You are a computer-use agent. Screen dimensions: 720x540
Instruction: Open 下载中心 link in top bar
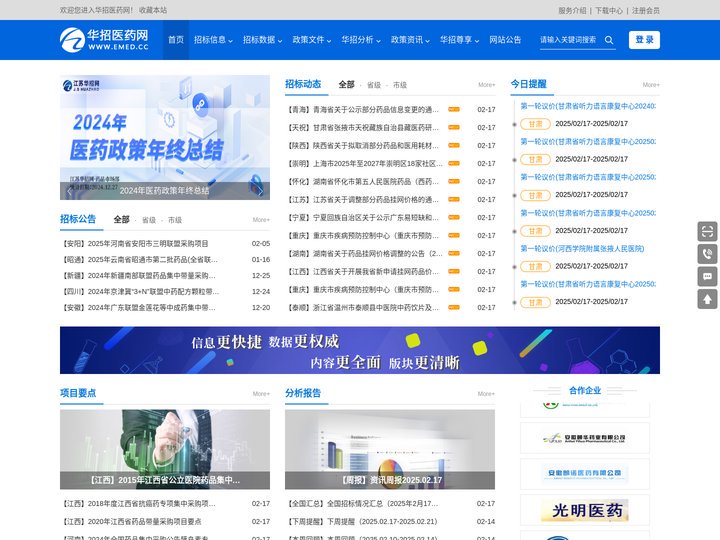click(609, 10)
